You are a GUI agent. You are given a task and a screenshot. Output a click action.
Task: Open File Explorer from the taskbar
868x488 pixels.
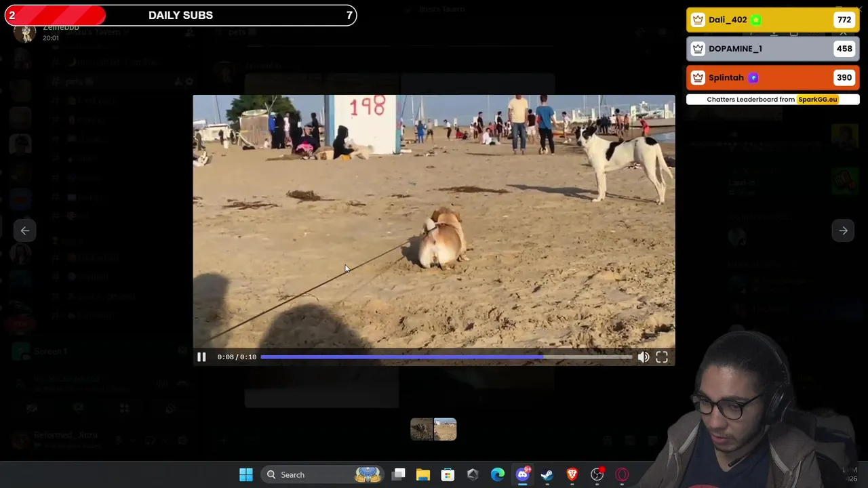[423, 475]
